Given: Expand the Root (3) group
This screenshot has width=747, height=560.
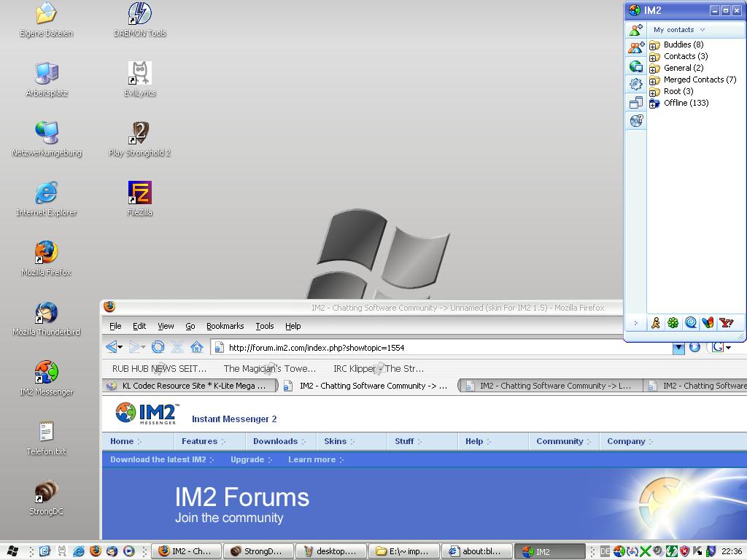Looking at the screenshot, I should click(654, 92).
